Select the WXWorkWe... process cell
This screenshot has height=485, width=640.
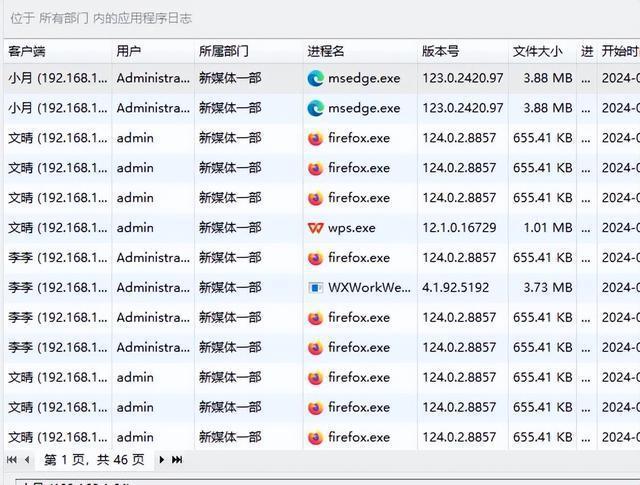(x=360, y=288)
